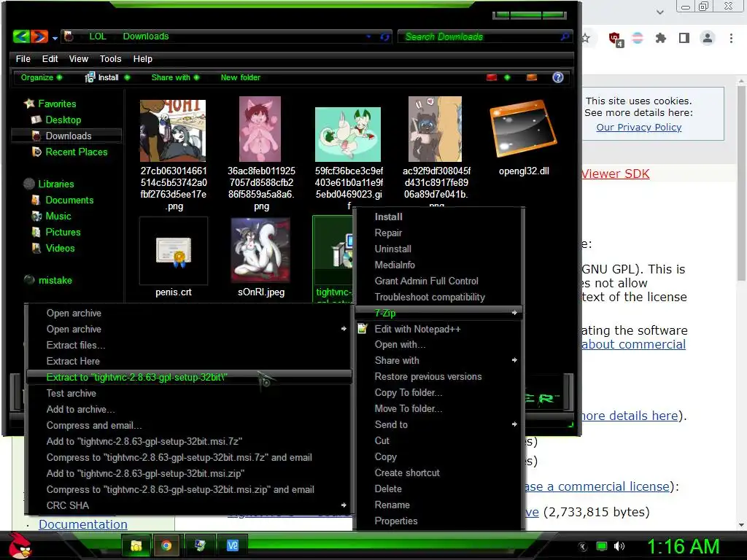Open the address bar history dropdown arrow

pos(368,36)
